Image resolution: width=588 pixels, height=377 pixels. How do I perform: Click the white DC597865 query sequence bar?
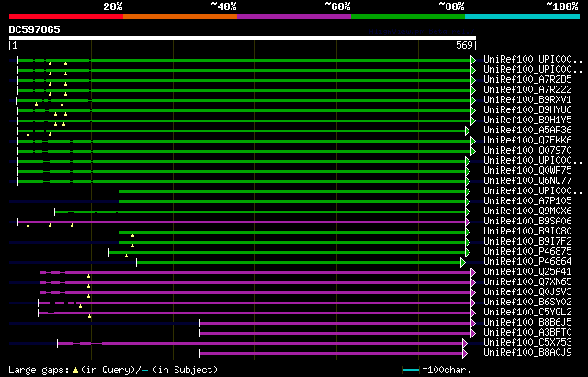pyautogui.click(x=243, y=38)
